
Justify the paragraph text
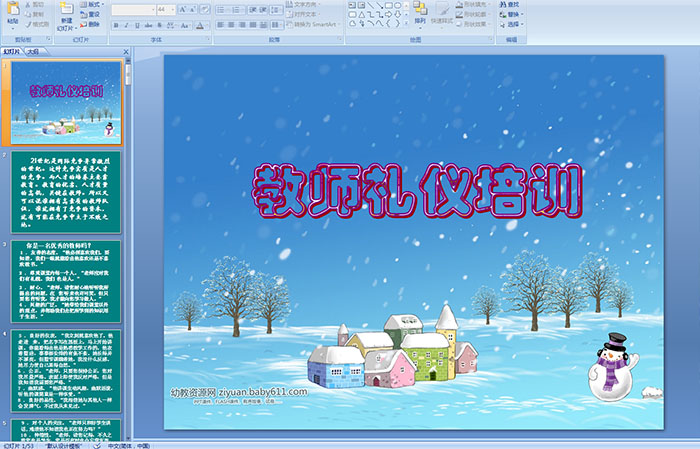tap(253, 25)
